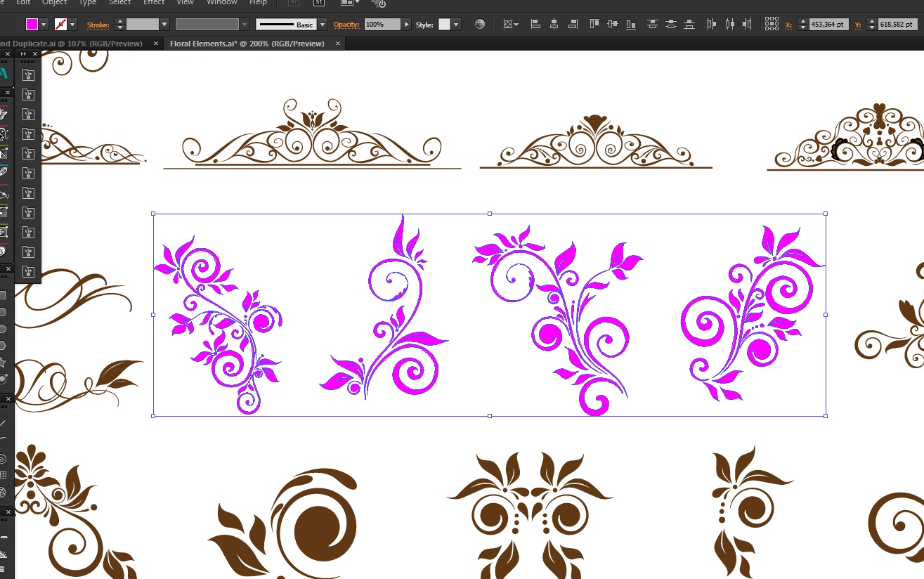Image resolution: width=924 pixels, height=579 pixels.
Task: Select the reference point grid icon
Action: tap(772, 25)
